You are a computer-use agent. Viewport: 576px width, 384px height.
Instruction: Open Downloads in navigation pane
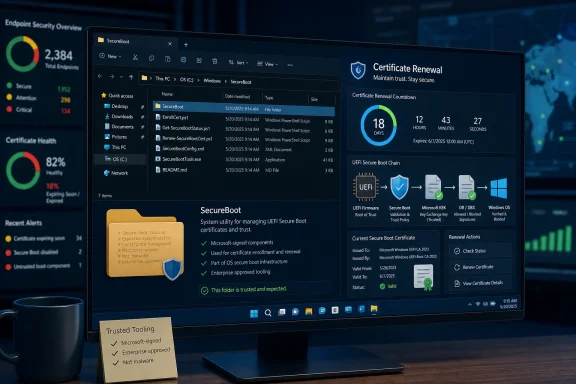pos(119,116)
